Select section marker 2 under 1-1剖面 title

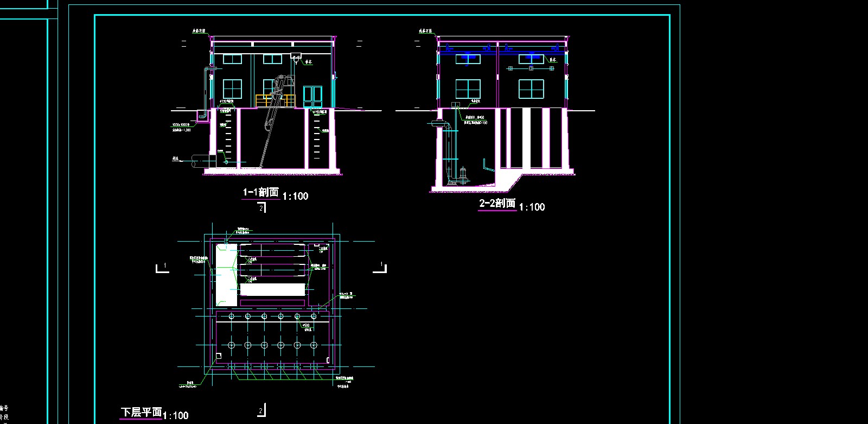261,208
